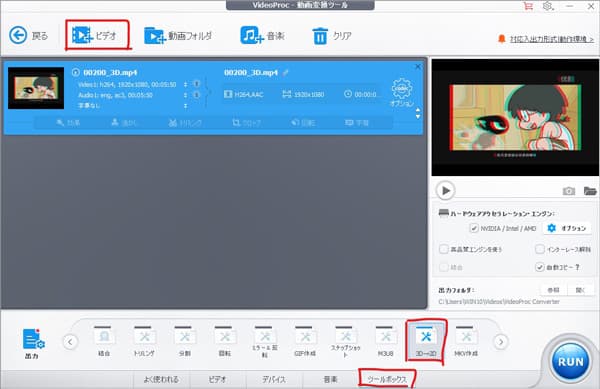Select the GIF作成 toolbox item
The width and height of the screenshot is (600, 389).
305,341
